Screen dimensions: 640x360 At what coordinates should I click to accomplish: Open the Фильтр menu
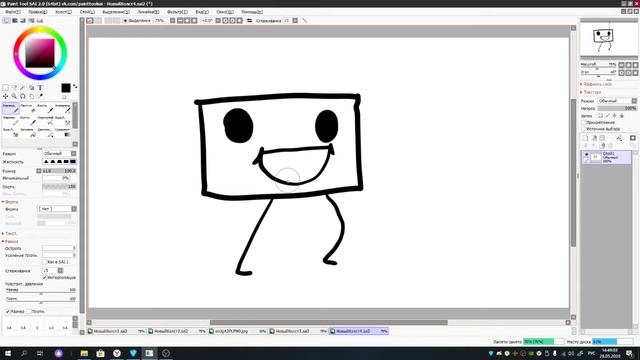coord(178,12)
